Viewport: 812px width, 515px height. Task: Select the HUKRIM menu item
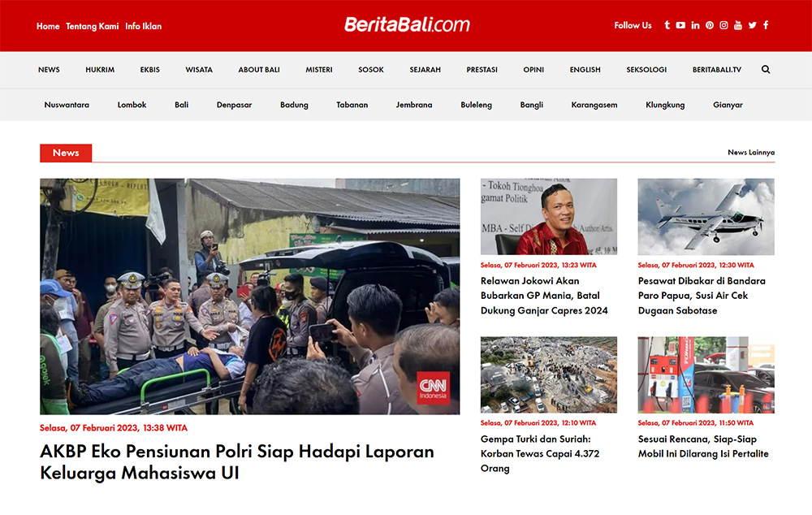click(100, 69)
